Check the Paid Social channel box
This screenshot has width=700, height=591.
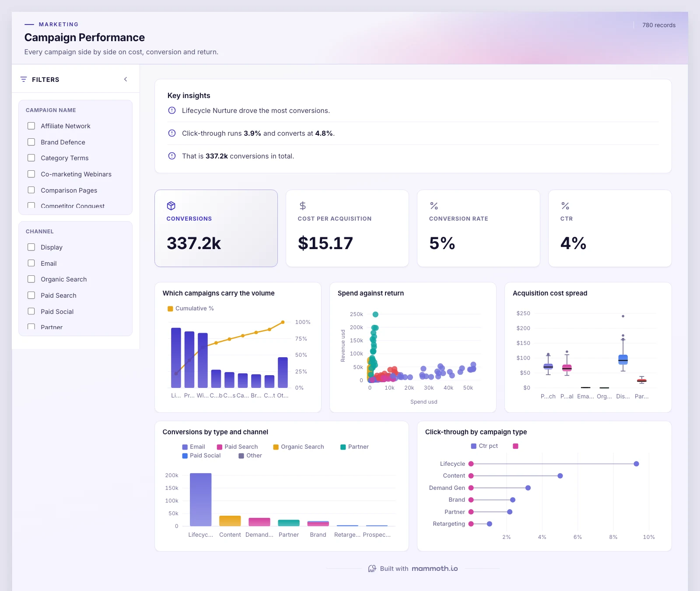[31, 311]
